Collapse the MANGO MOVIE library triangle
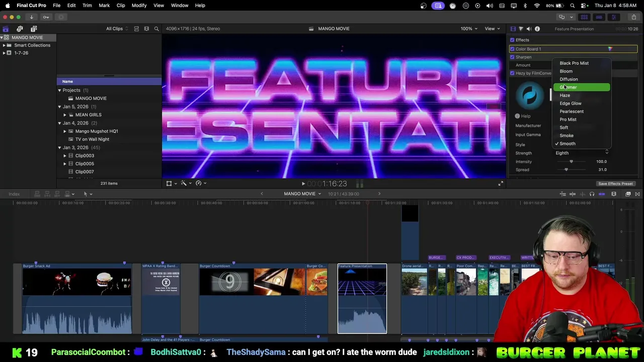Viewport: 644px width, 362px height. pos(2,37)
